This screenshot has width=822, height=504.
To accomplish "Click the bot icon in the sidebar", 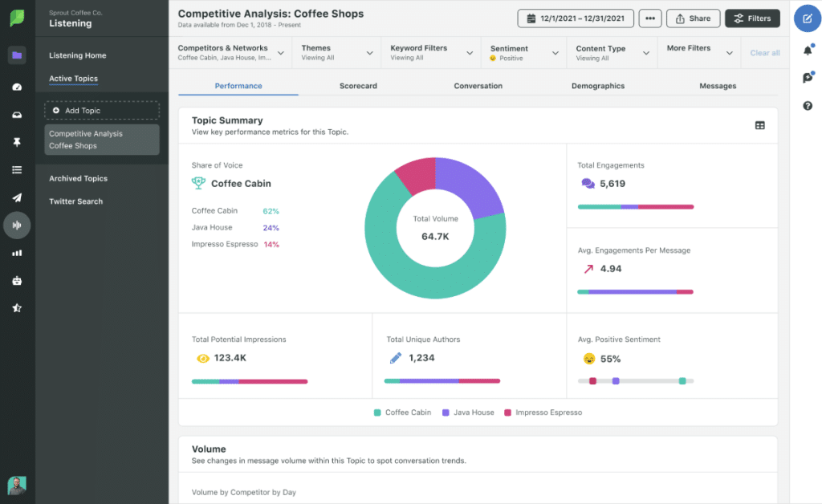I will tap(17, 280).
